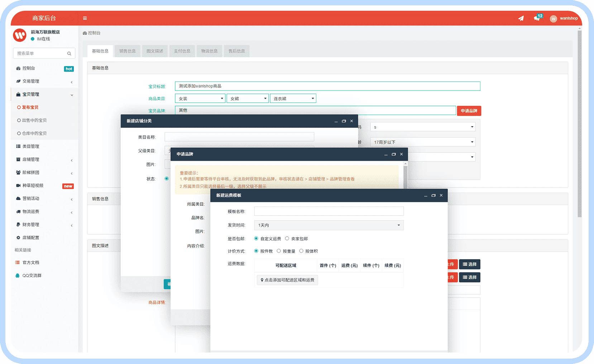Click the lower 选择 button
Image resolution: width=594 pixels, height=364 pixels.
pos(470,277)
